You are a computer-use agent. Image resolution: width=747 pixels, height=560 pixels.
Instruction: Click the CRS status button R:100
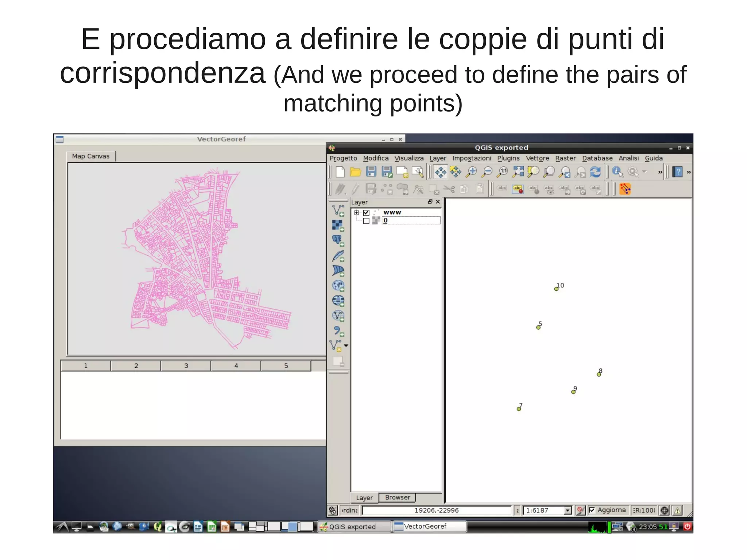(x=644, y=510)
